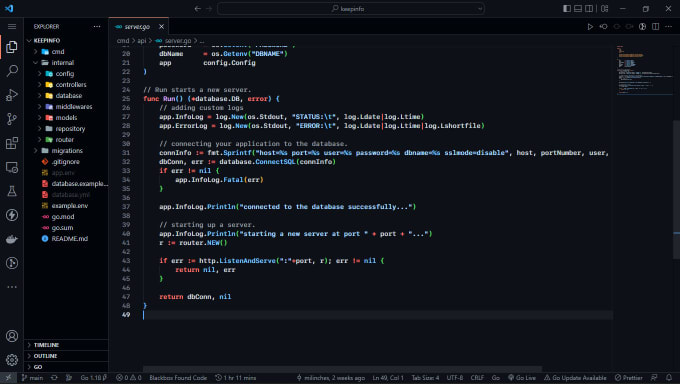Image resolution: width=680 pixels, height=384 pixels.
Task: Open Remote Explorer view
Action: click(12, 167)
